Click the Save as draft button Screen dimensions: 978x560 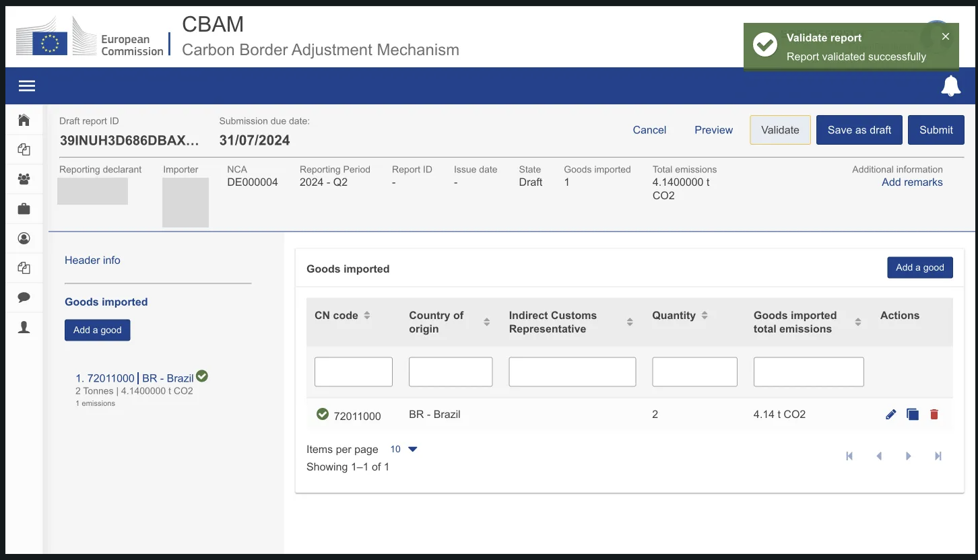point(859,130)
